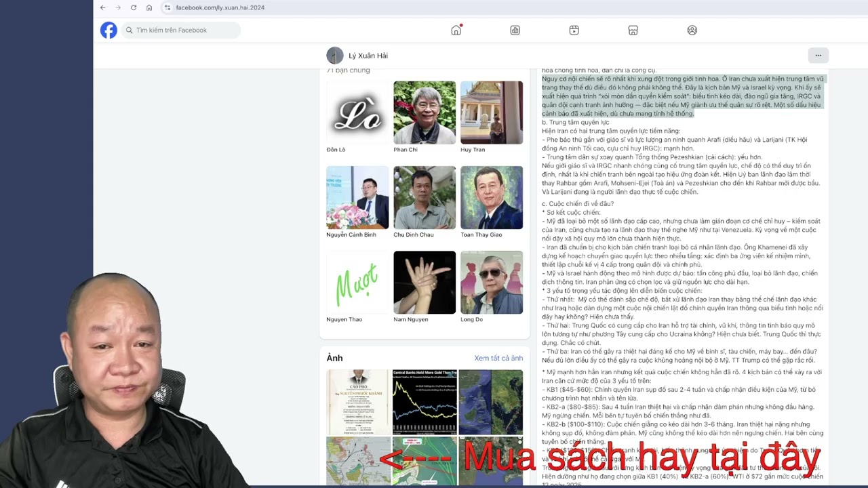
Task: Click the line 'Hiện Iran có hai trung tâm quyền lực tiềm năng:'
Action: pos(611,131)
